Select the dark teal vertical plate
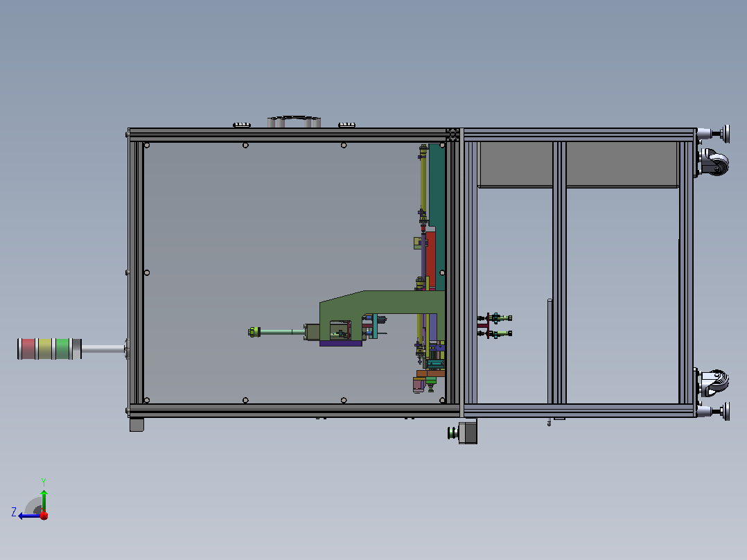This screenshot has height=560, width=747. [437, 217]
